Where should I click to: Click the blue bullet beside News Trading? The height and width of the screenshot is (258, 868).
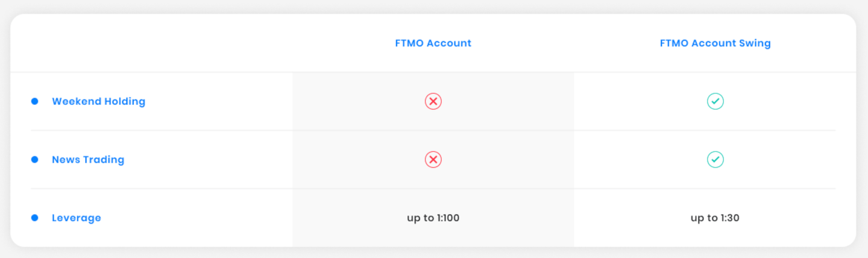pos(34,160)
